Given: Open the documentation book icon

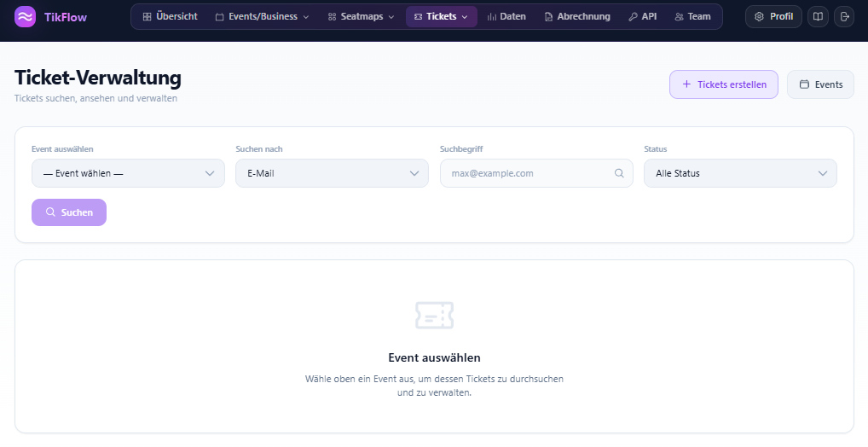Looking at the screenshot, I should 818,17.
